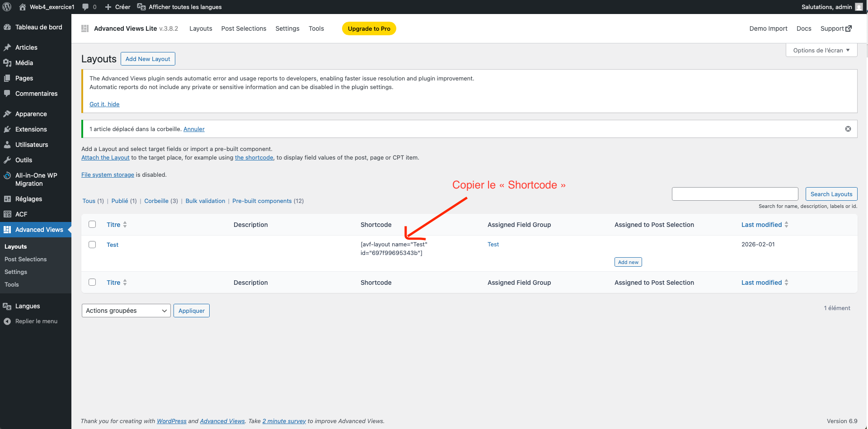Open the site home icon Web4_exercice1
The width and height of the screenshot is (868, 429).
[x=23, y=7]
